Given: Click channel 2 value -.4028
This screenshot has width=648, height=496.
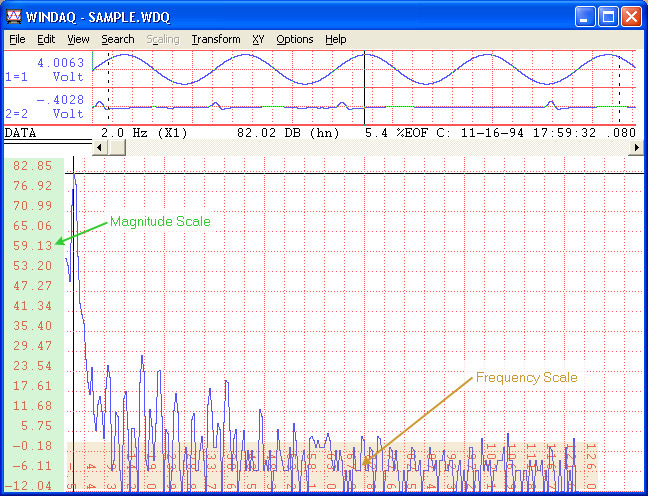Looking at the screenshot, I should [x=60, y=100].
